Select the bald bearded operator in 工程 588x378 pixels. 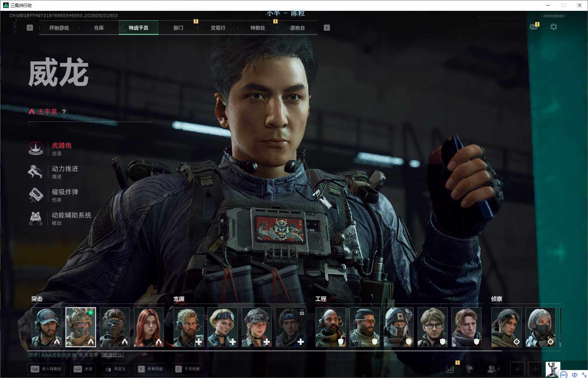point(331,327)
